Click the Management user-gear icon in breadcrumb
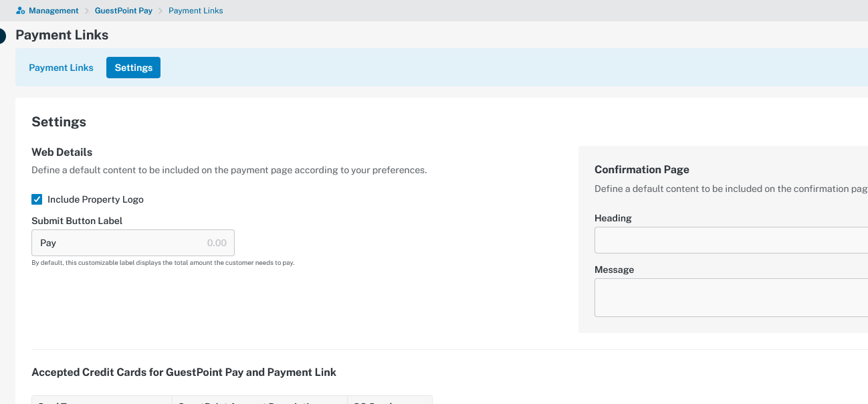 pyautogui.click(x=20, y=11)
